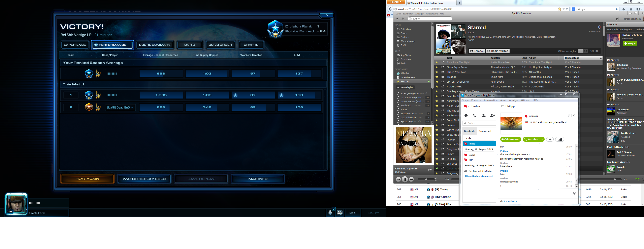Unstar the track Take Back The Night
This screenshot has width=644, height=249.
tap(437, 63)
